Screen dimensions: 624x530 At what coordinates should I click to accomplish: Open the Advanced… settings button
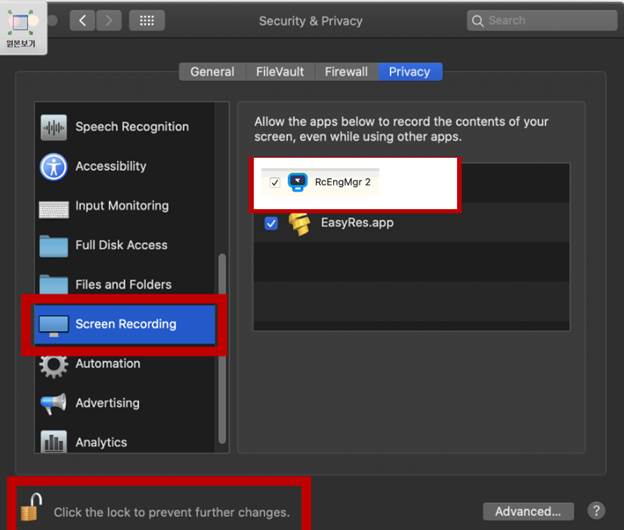528,511
